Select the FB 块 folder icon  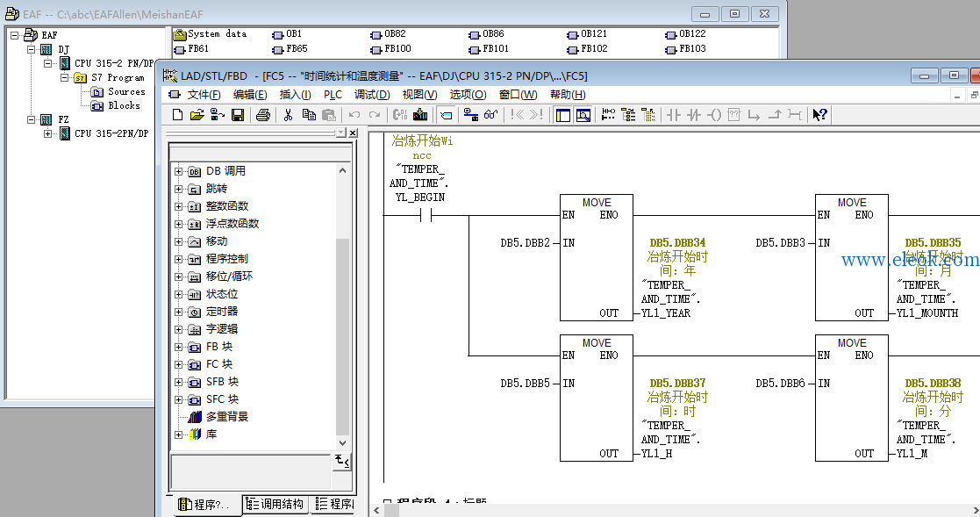click(195, 347)
